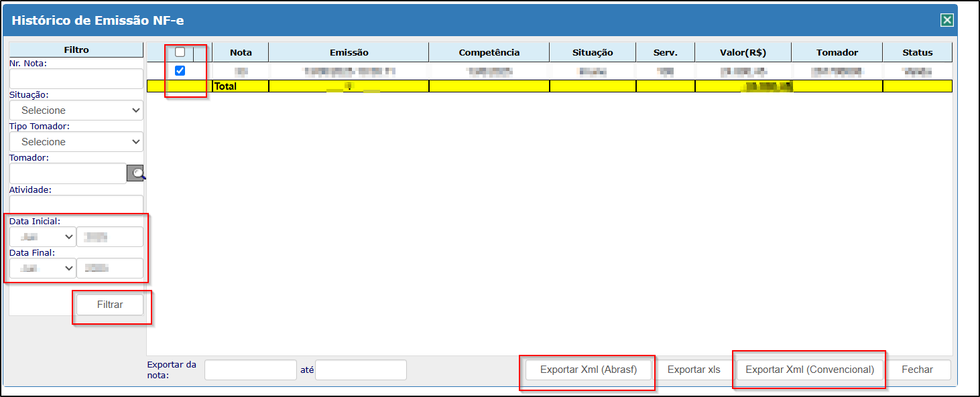Open the Data Final month dropdown
The image size is (980, 397).
pos(42,268)
